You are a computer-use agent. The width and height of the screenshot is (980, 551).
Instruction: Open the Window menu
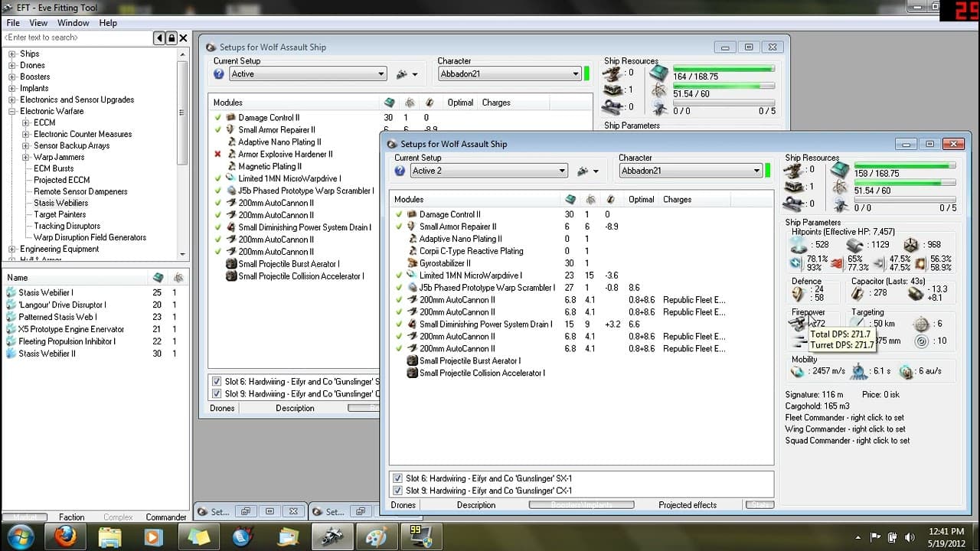pyautogui.click(x=73, y=23)
